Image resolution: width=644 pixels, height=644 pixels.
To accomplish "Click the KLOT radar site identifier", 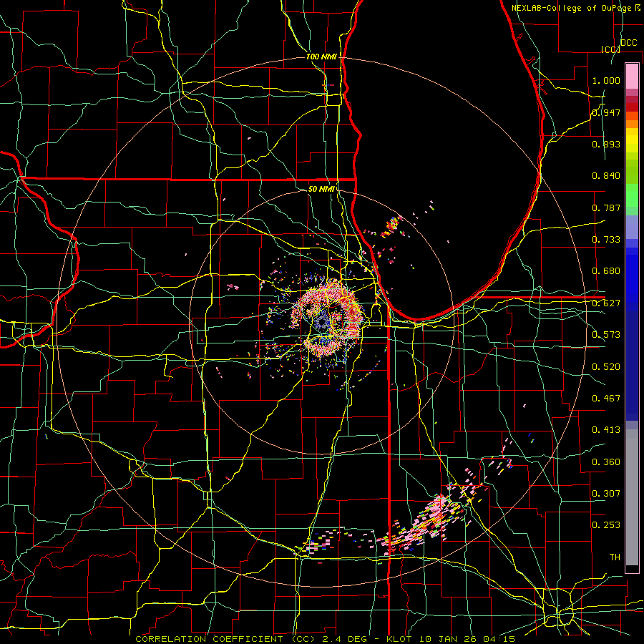I will point(399,639).
